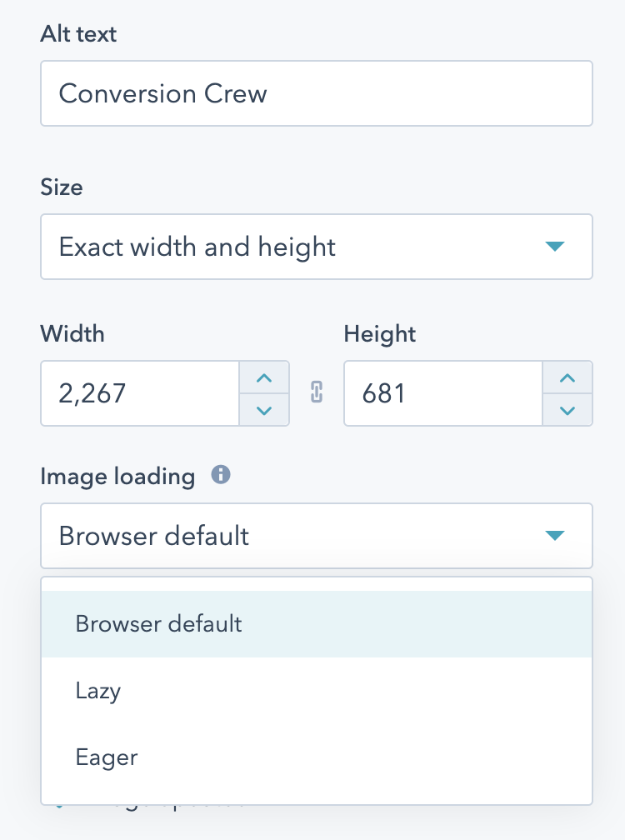This screenshot has height=840, width=625.
Task: Decrease height with the down arrow
Action: click(567, 409)
